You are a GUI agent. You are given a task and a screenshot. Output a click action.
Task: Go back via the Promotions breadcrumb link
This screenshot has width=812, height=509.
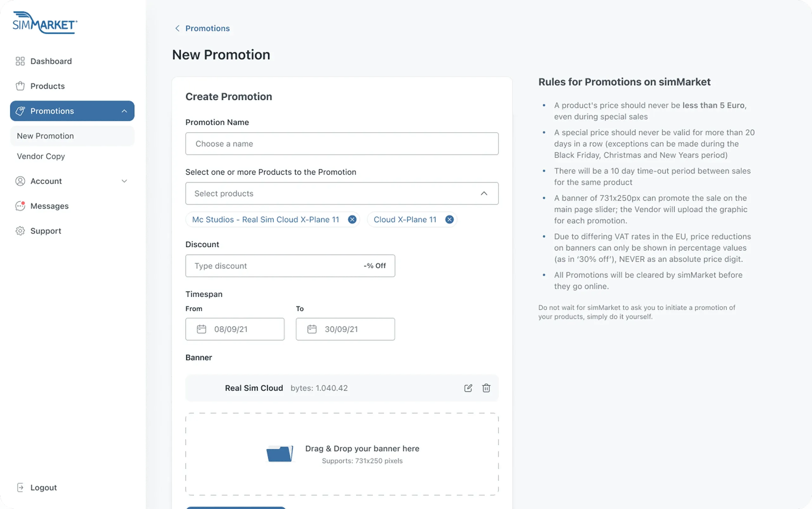[x=207, y=28]
